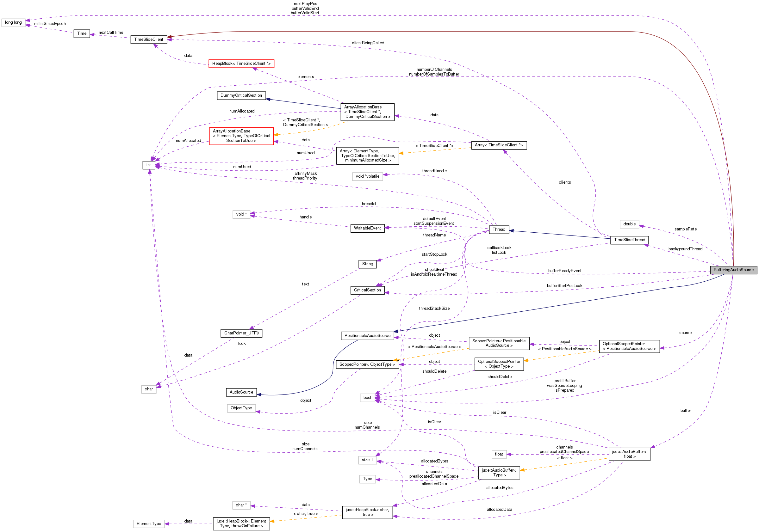Select the bool type node

coord(367,398)
